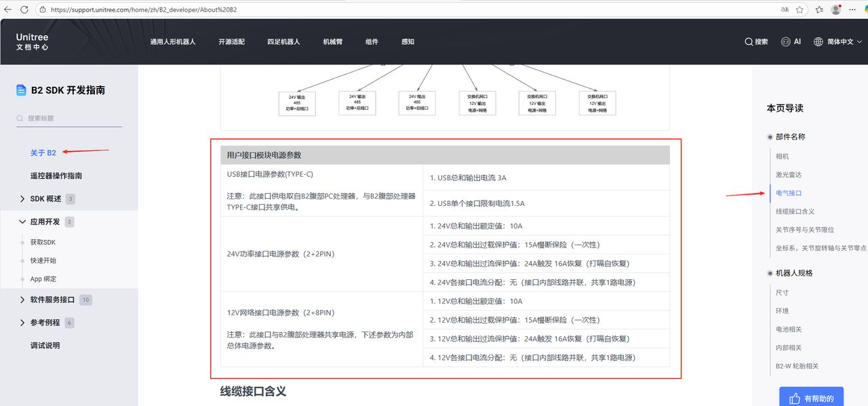Open 遥控器操作指南 in the sidebar
The image size is (868, 406).
tap(56, 176)
